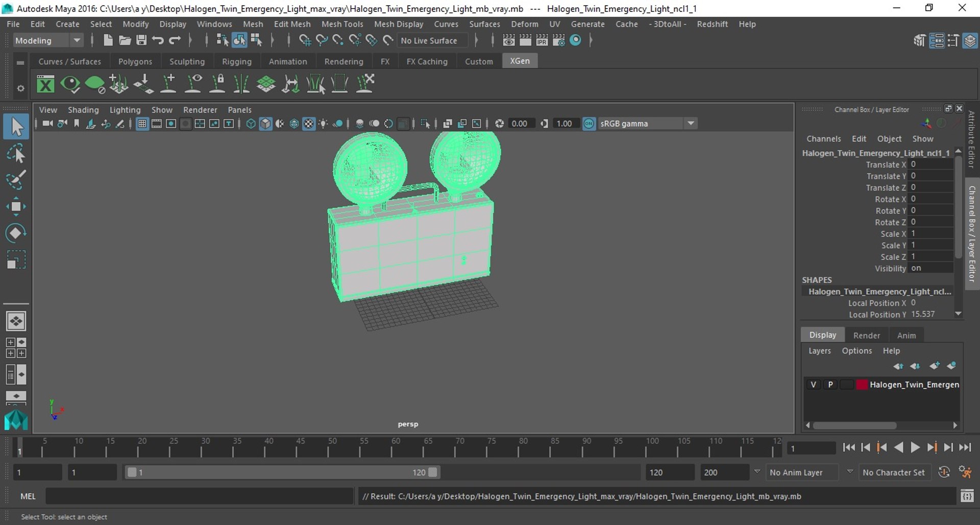Toggle snap to points icon

tap(338, 40)
